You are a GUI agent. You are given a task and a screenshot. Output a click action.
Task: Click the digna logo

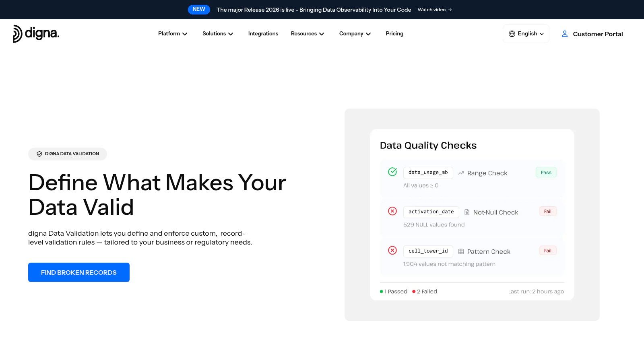pos(36,34)
